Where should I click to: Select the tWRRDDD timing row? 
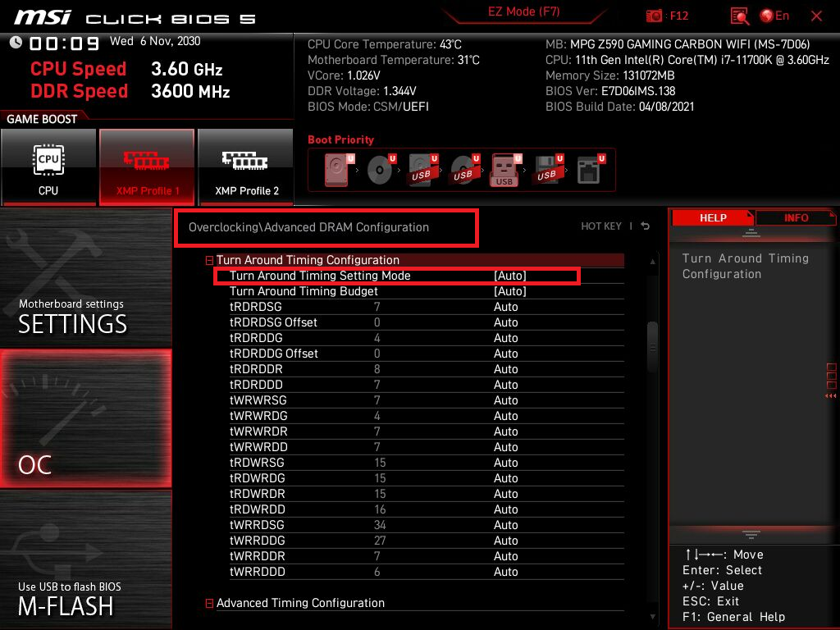point(427,572)
